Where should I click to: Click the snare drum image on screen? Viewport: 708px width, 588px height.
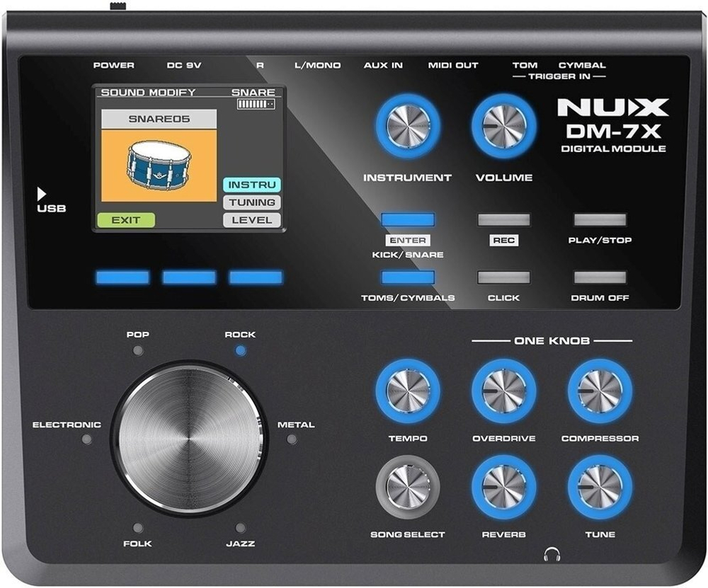(159, 166)
